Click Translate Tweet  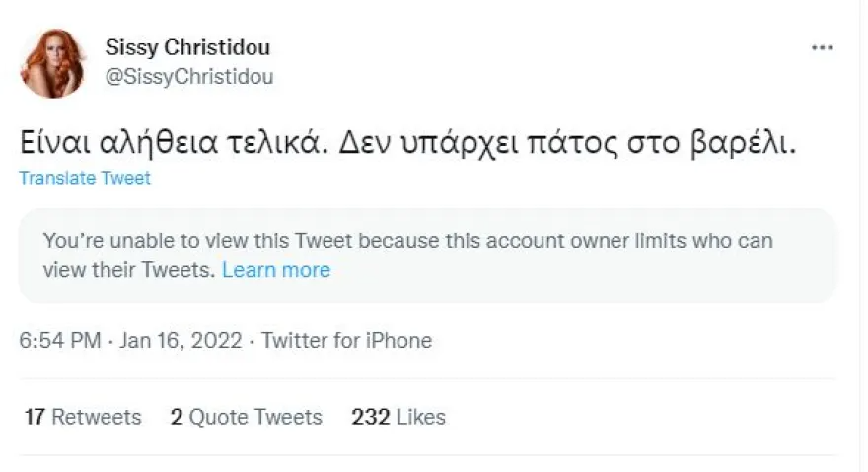pos(85,179)
